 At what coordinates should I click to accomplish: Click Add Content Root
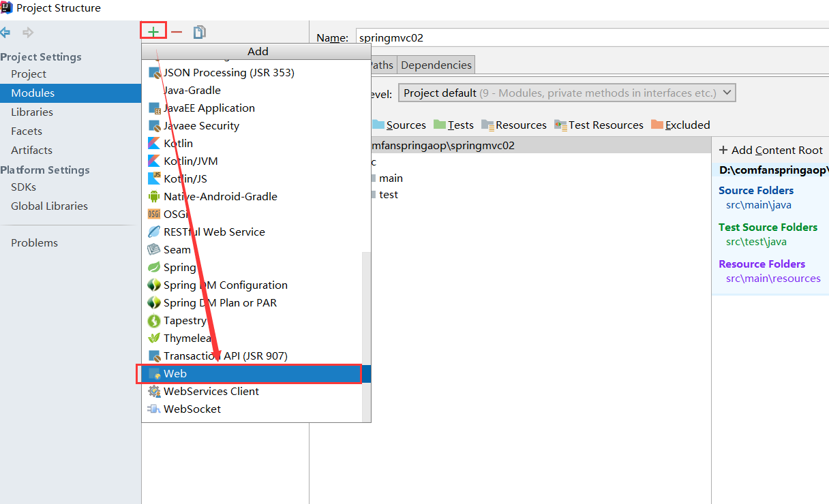coord(771,150)
